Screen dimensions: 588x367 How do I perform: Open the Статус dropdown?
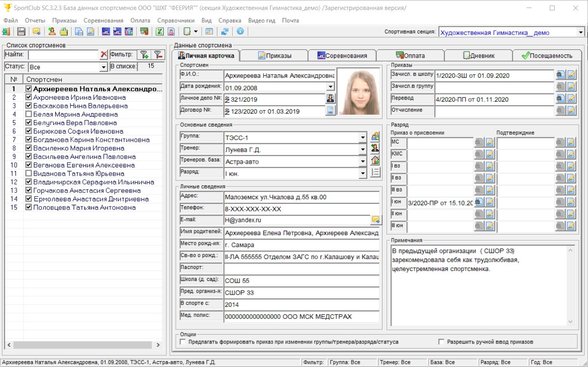click(x=104, y=67)
